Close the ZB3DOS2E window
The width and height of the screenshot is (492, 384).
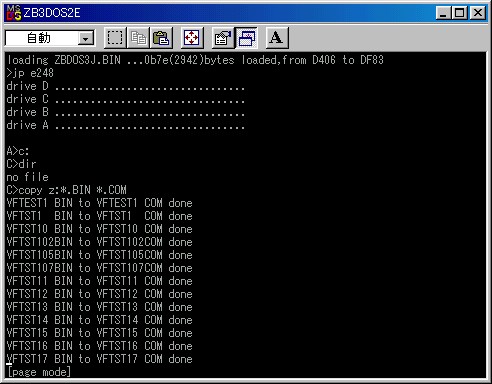point(478,13)
